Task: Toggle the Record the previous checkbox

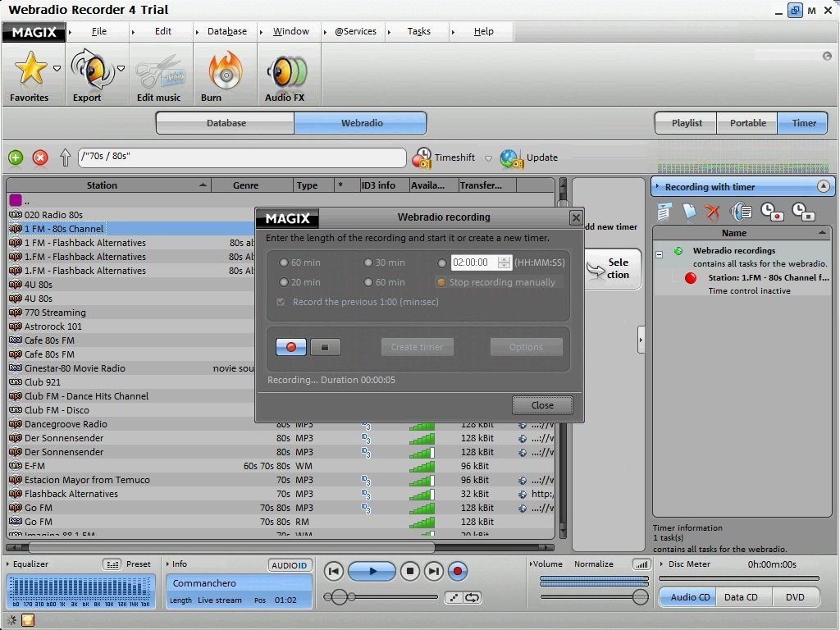Action: [281, 301]
